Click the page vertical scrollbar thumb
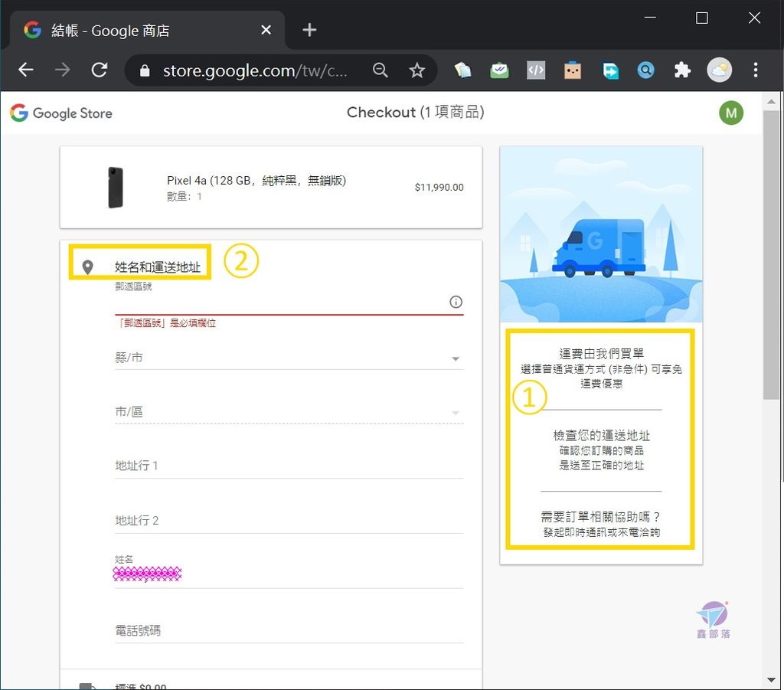The width and height of the screenshot is (784, 690). coord(771,255)
